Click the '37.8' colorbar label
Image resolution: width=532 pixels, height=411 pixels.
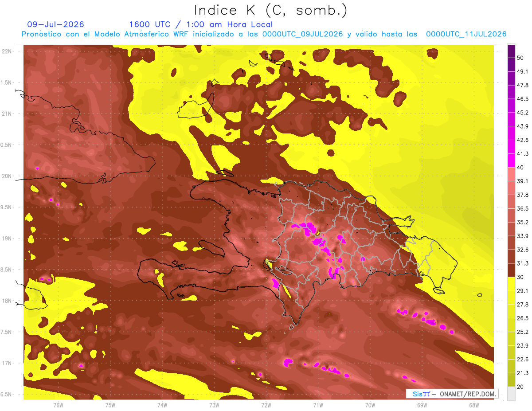(x=523, y=195)
